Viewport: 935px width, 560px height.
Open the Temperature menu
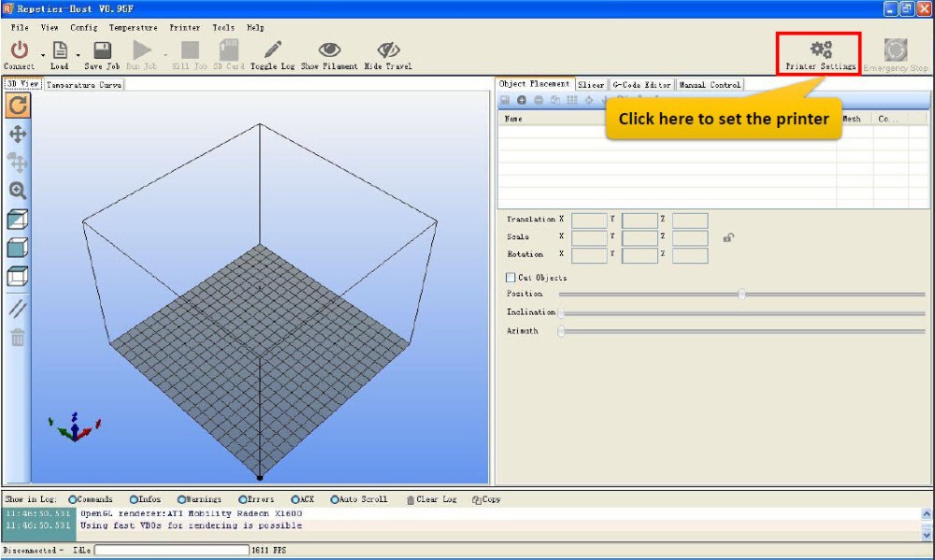click(x=133, y=28)
